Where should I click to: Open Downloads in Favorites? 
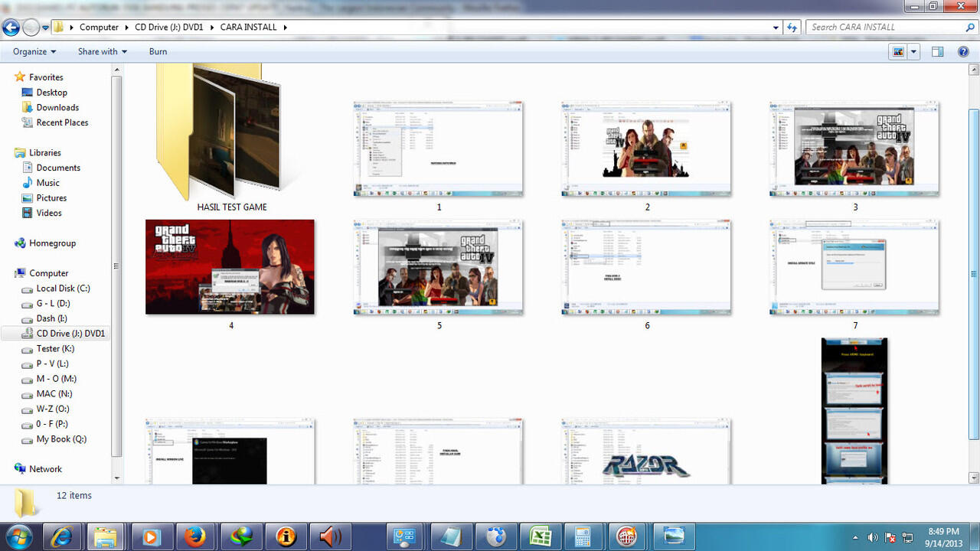pyautogui.click(x=51, y=108)
